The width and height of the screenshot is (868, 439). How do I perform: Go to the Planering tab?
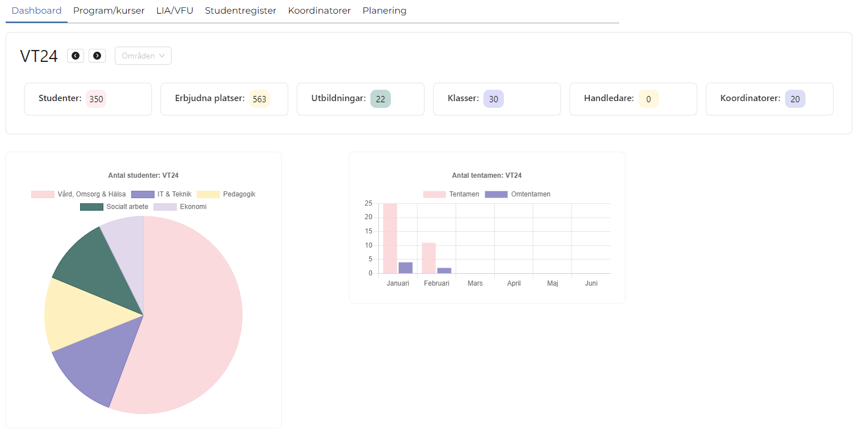pyautogui.click(x=384, y=11)
